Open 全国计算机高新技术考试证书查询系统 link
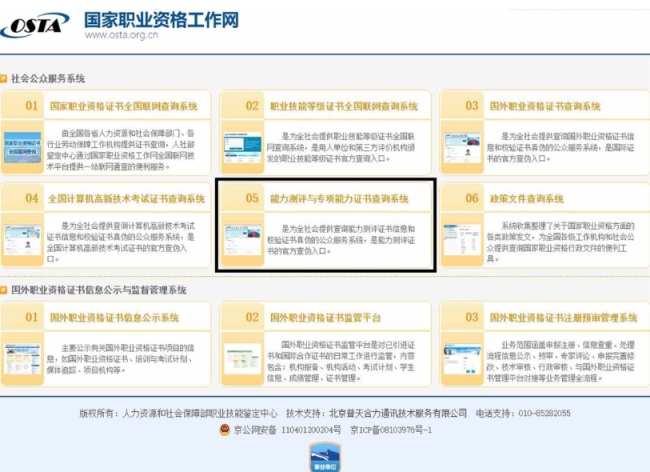 127,199
